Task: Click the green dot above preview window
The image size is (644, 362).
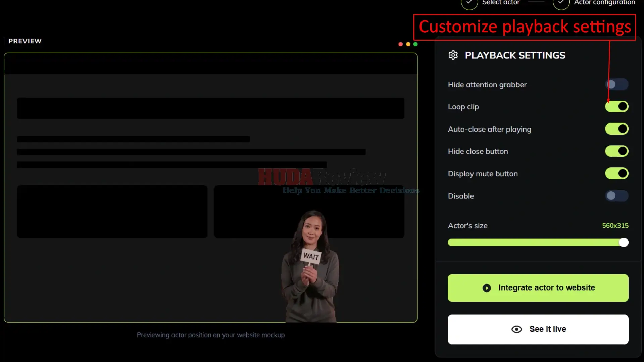Action: tap(415, 44)
